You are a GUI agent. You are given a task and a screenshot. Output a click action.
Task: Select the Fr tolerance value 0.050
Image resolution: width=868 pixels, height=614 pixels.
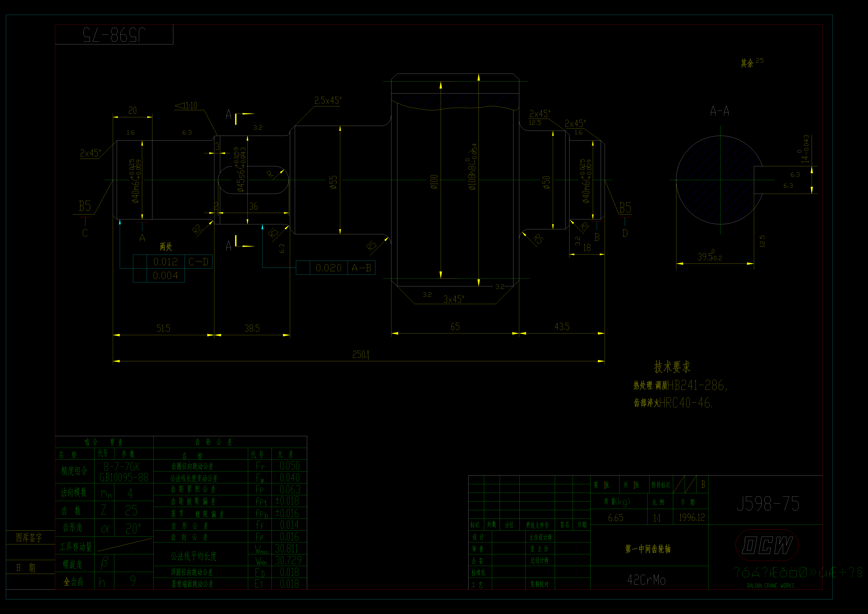[290, 466]
